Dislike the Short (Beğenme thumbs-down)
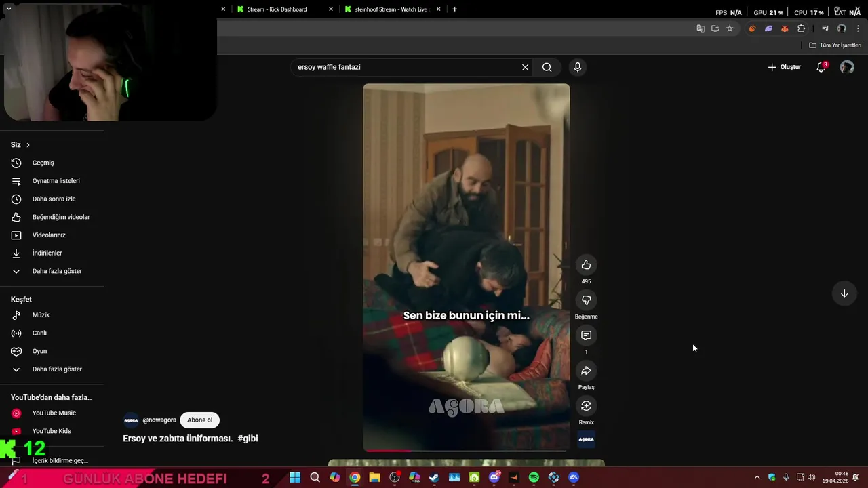868x488 pixels. click(x=586, y=300)
